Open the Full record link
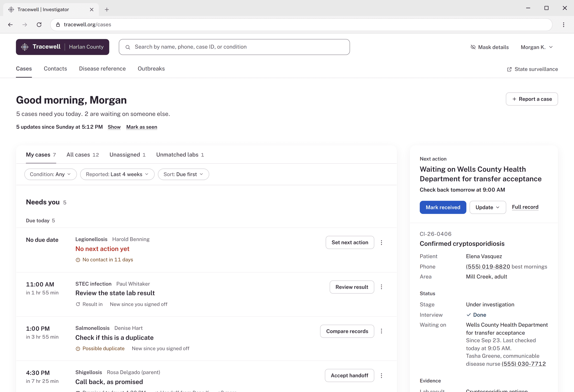This screenshot has width=574, height=392. [525, 207]
